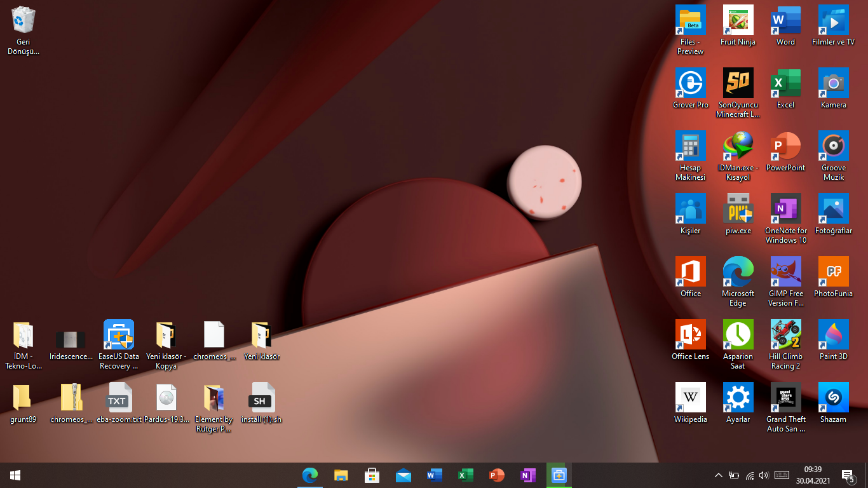
Task: Open Microsoft Edge from the taskbar
Action: (310, 475)
